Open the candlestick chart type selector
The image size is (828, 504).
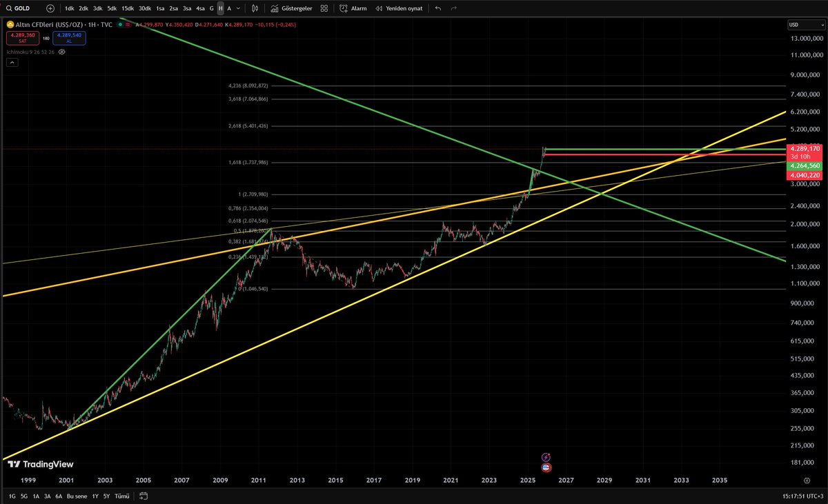[x=255, y=9]
